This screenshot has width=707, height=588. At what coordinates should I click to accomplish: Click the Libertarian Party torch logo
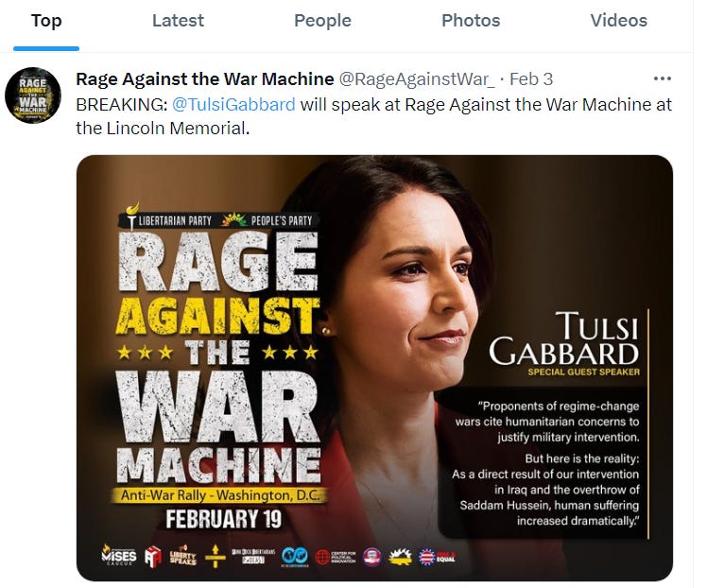click(x=132, y=216)
